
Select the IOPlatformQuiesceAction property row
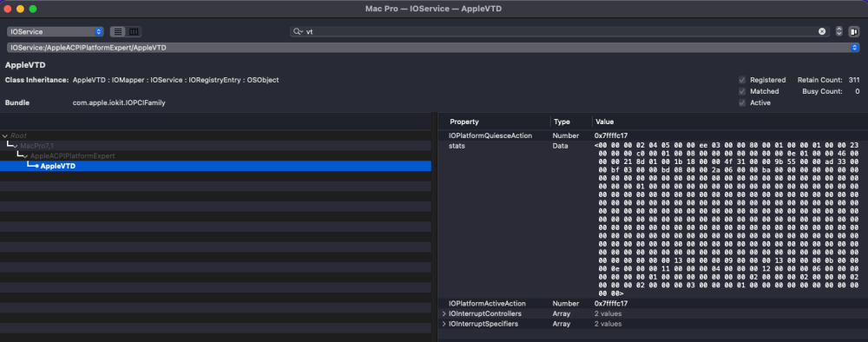tap(653, 135)
